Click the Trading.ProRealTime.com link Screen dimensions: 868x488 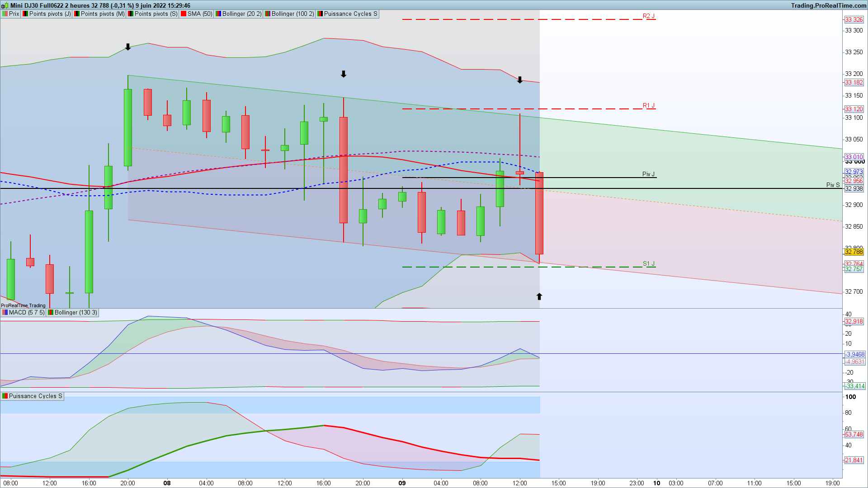(x=828, y=5)
